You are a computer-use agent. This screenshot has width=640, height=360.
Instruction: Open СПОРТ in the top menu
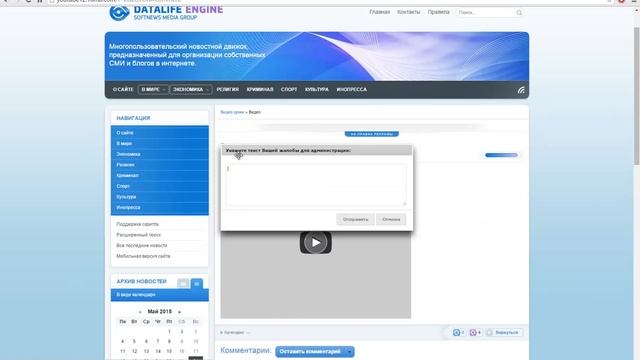coord(289,89)
